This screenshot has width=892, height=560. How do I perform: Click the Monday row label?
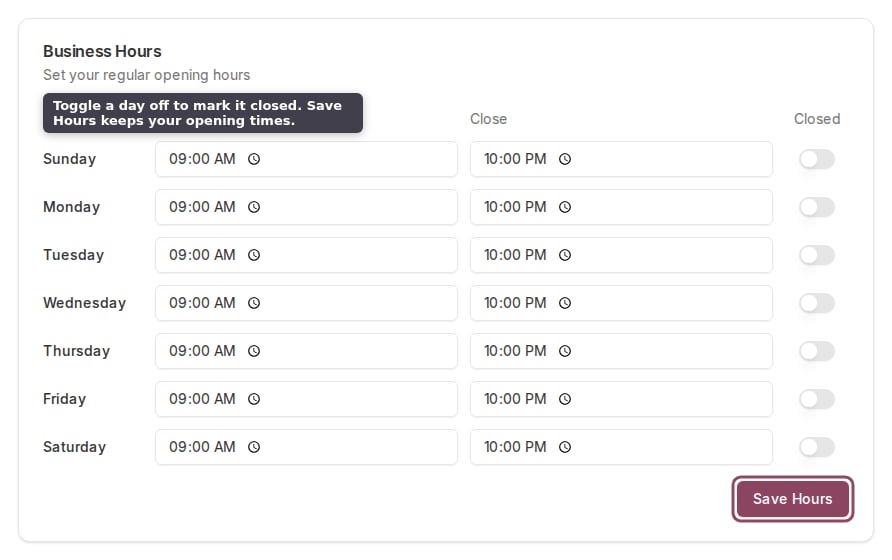[72, 207]
